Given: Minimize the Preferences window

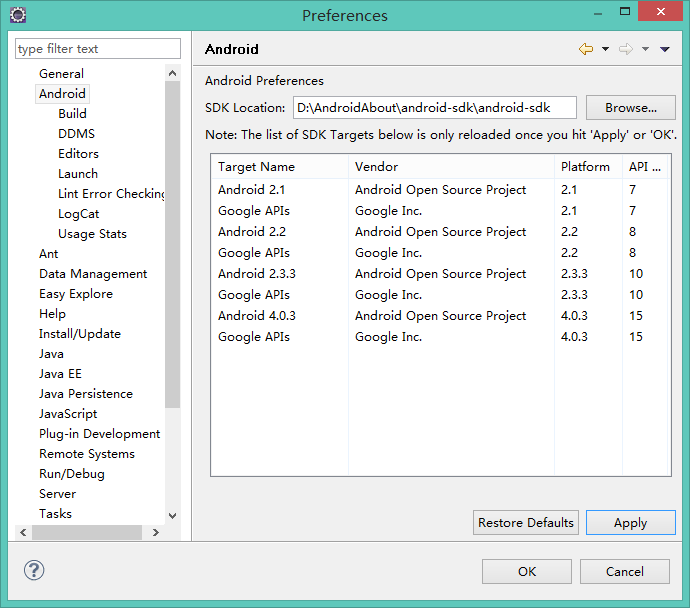Looking at the screenshot, I should (598, 13).
